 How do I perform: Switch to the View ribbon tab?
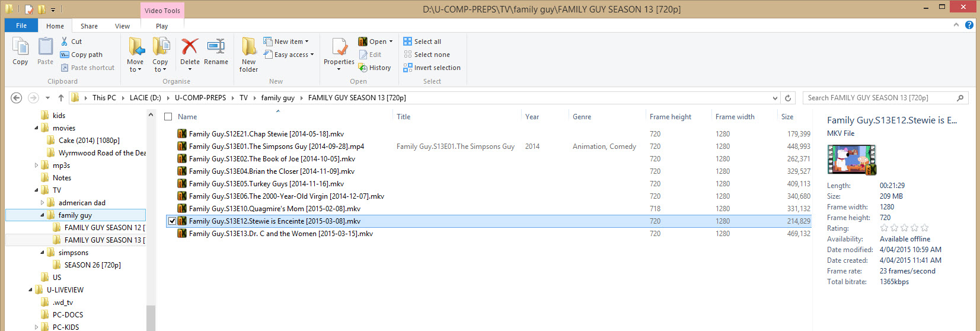click(x=122, y=26)
